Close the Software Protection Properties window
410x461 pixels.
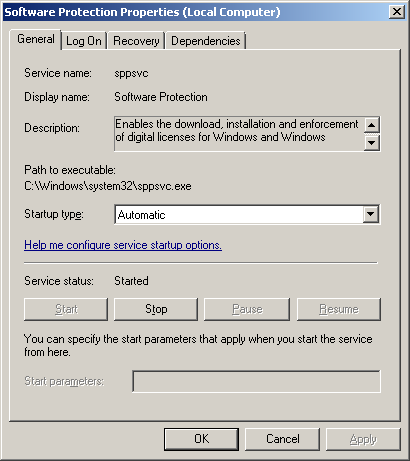pyautogui.click(x=397, y=12)
